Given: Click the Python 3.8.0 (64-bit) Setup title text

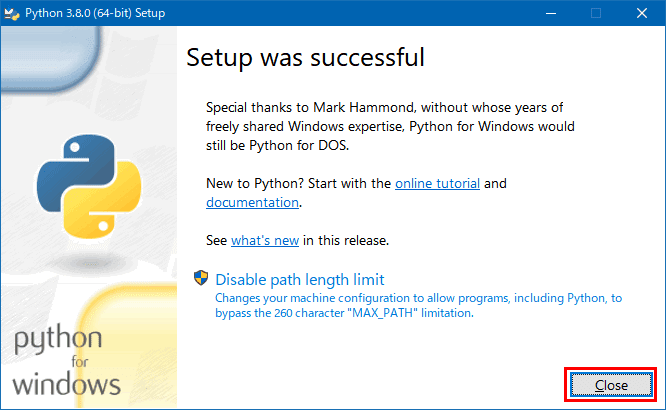Looking at the screenshot, I should tap(95, 13).
